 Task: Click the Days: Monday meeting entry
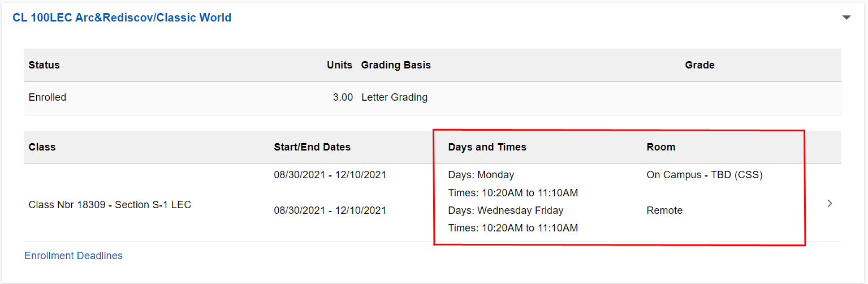(x=481, y=175)
